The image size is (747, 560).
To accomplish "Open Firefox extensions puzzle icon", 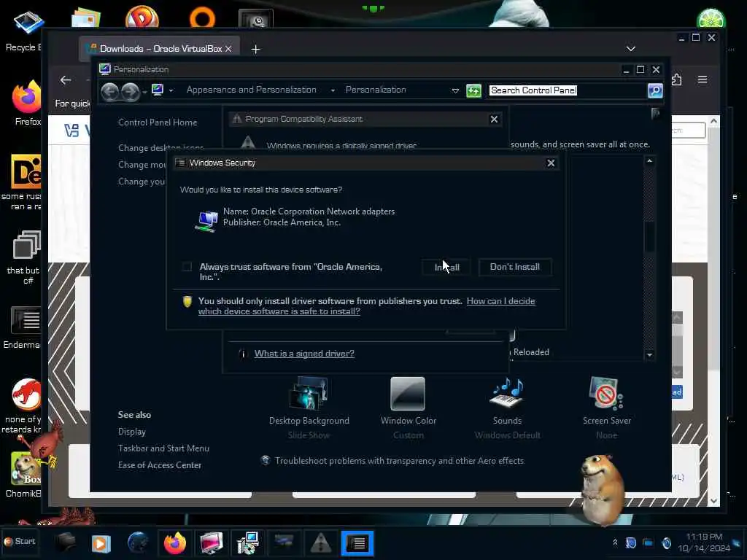I will point(676,79).
